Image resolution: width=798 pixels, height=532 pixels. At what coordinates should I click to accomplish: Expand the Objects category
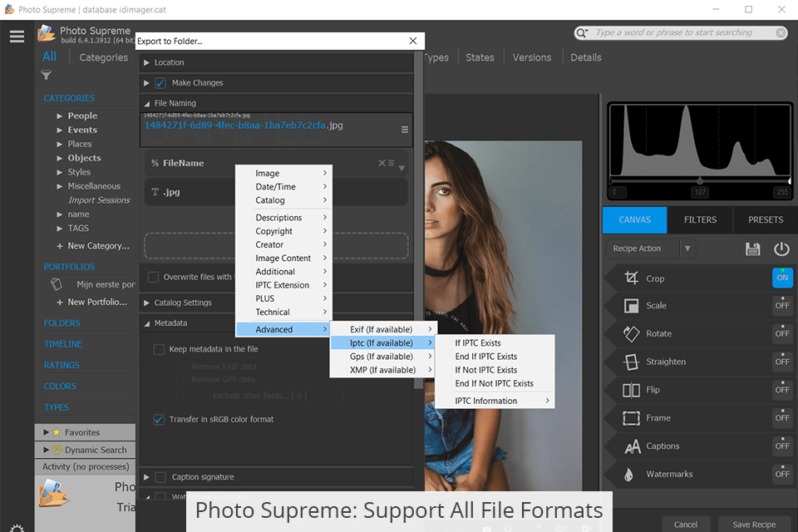[x=60, y=158]
